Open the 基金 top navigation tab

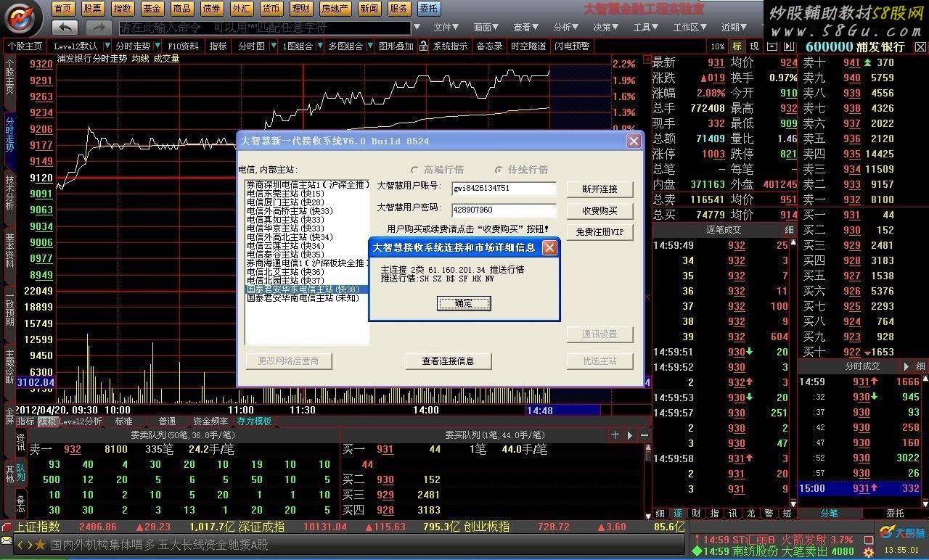click(x=152, y=9)
